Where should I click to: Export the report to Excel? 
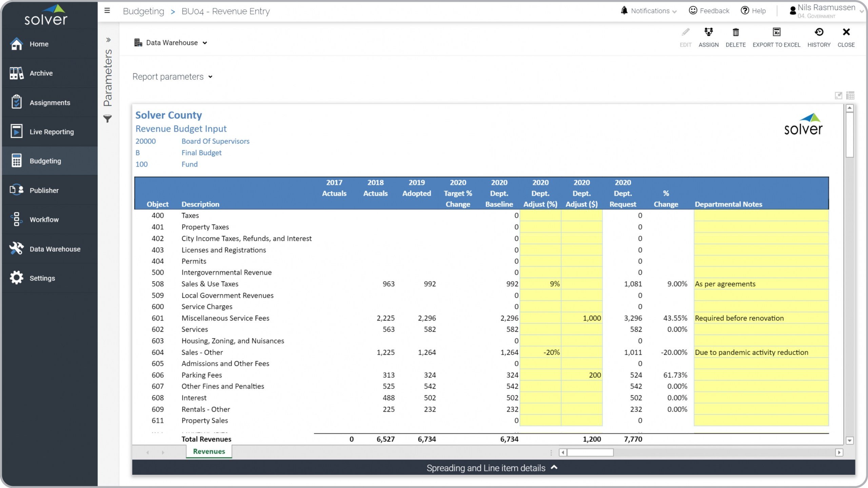click(776, 33)
